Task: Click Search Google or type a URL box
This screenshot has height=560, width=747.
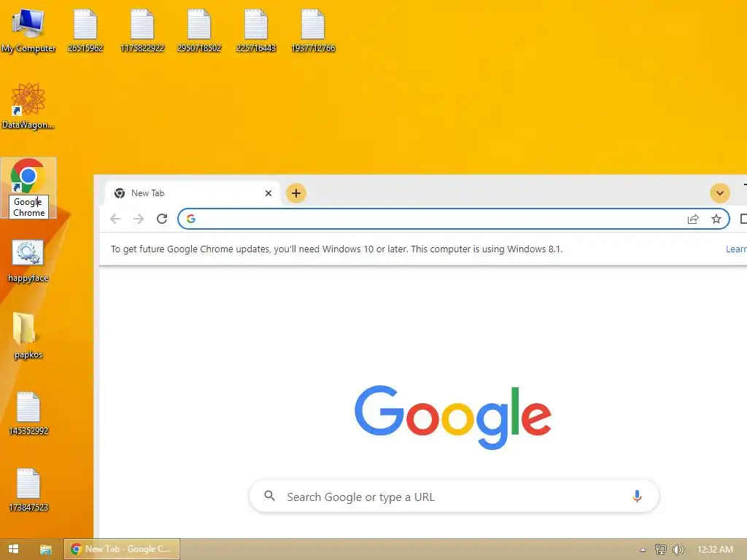Action: pos(454,496)
